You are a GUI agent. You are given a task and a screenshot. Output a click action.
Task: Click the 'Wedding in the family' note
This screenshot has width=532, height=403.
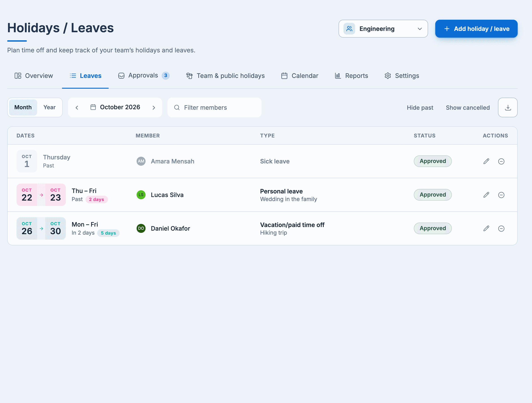pyautogui.click(x=288, y=199)
